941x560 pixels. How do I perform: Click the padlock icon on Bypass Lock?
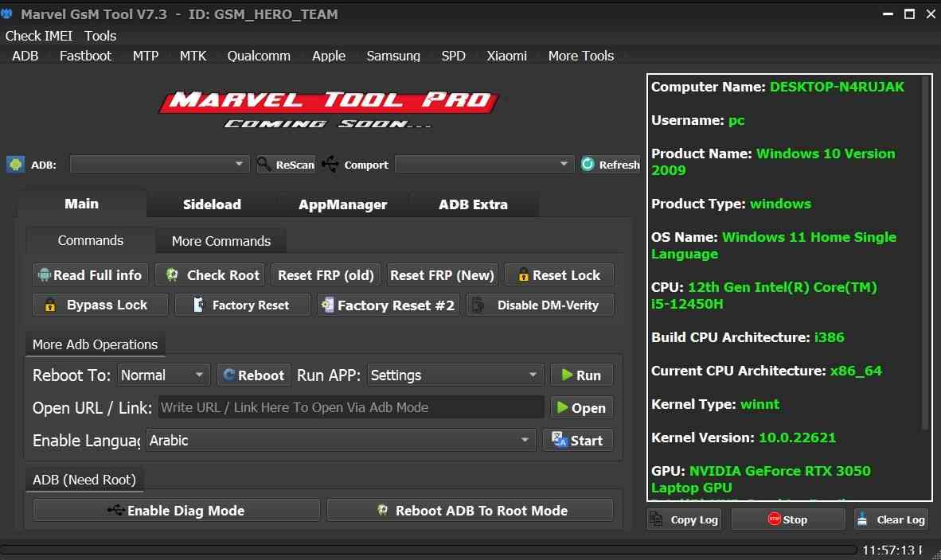tap(50, 305)
